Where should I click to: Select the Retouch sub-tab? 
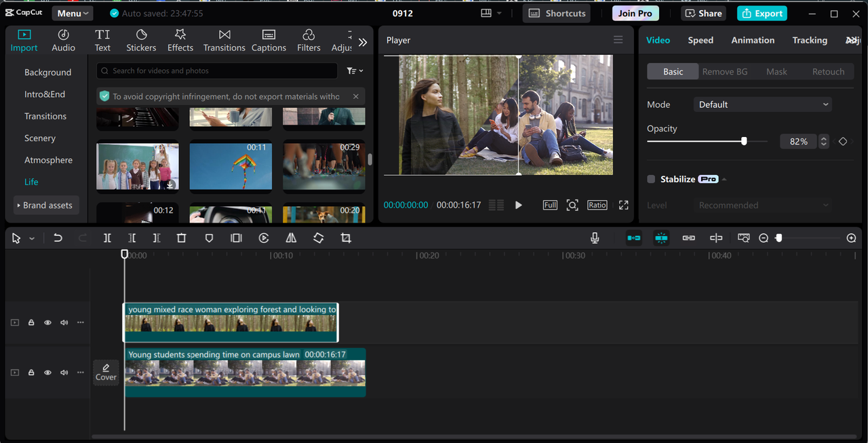828,71
